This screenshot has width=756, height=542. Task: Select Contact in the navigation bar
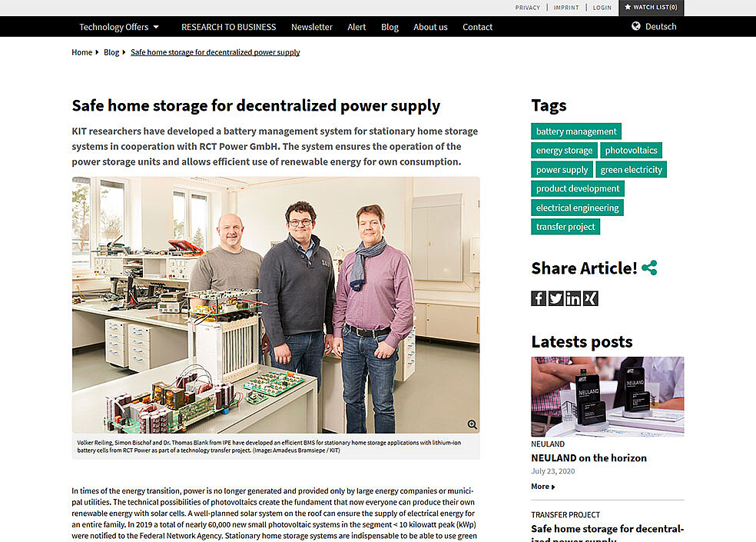[477, 26]
